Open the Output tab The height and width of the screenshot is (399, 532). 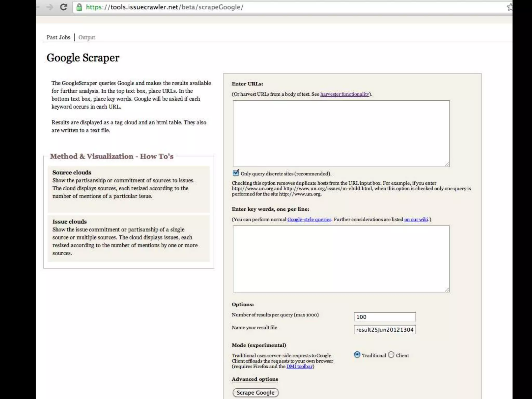87,37
